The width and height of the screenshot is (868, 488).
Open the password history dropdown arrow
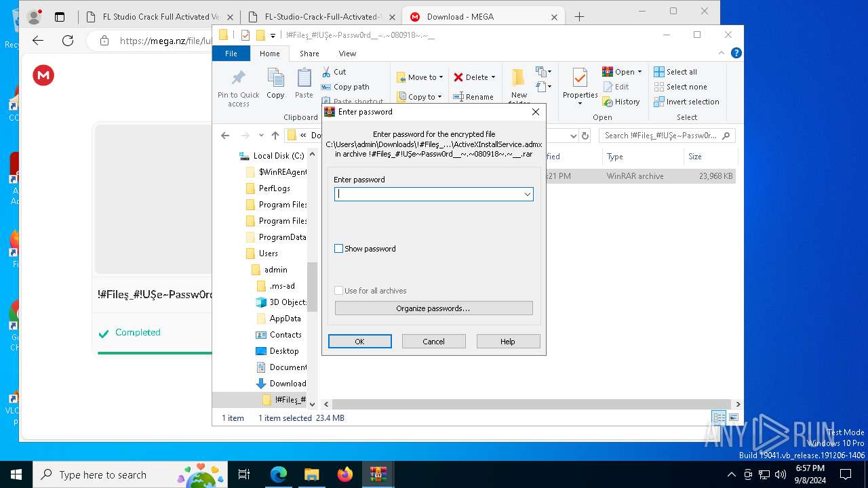527,194
